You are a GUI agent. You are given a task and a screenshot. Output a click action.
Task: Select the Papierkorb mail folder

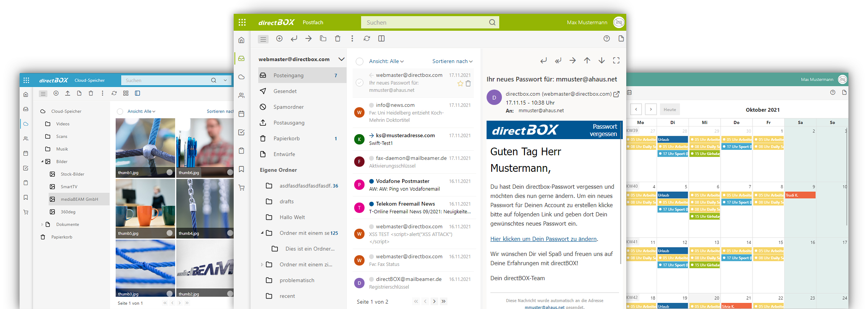coord(286,138)
